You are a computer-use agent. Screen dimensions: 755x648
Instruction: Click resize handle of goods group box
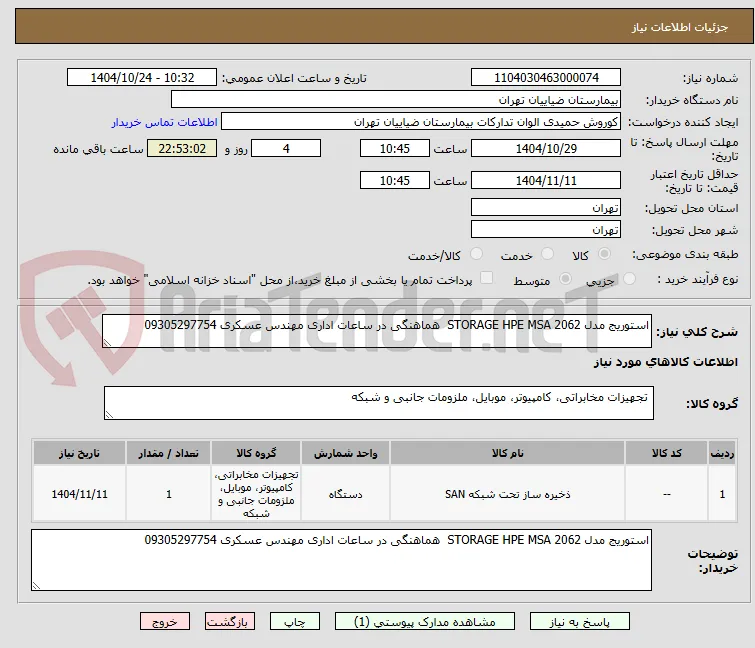click(109, 414)
